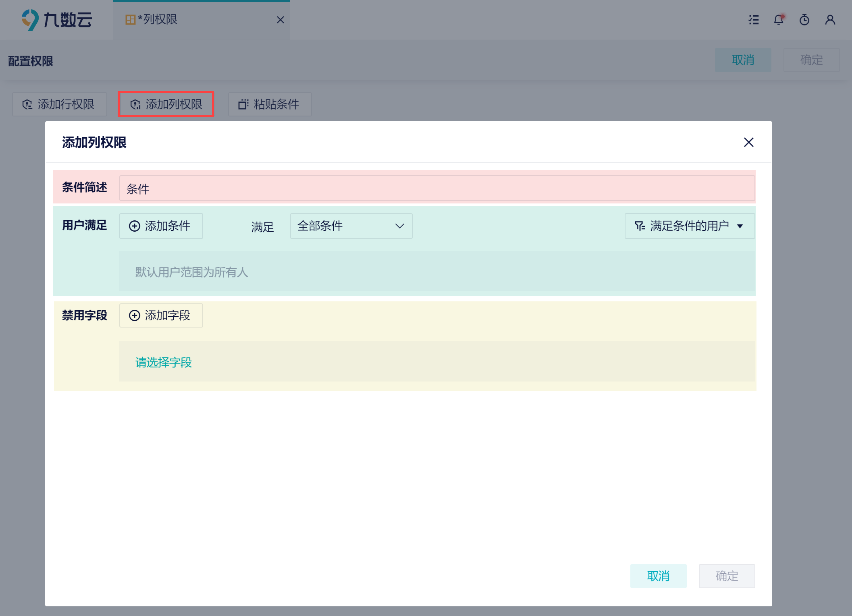The width and height of the screenshot is (852, 616).
Task: Click the 粘贴条件 button
Action: click(x=270, y=104)
